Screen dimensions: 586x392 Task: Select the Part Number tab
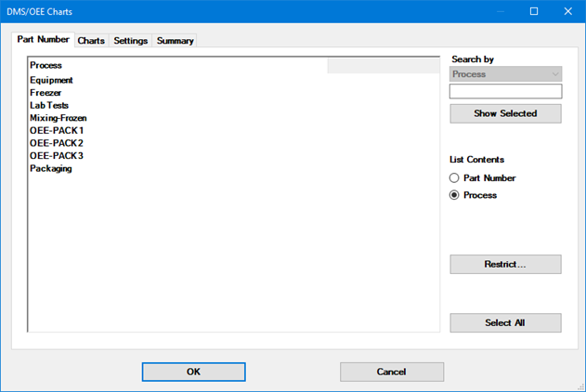pos(43,40)
